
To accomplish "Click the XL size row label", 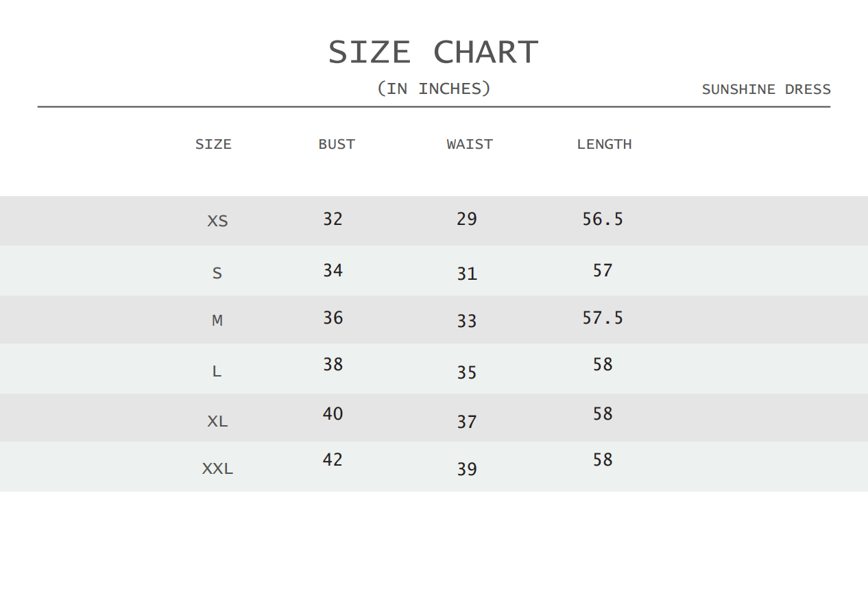I will coord(217,421).
